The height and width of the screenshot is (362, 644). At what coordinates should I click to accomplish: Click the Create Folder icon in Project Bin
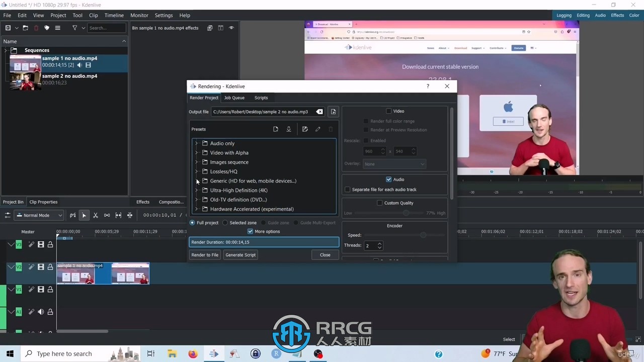tap(26, 28)
